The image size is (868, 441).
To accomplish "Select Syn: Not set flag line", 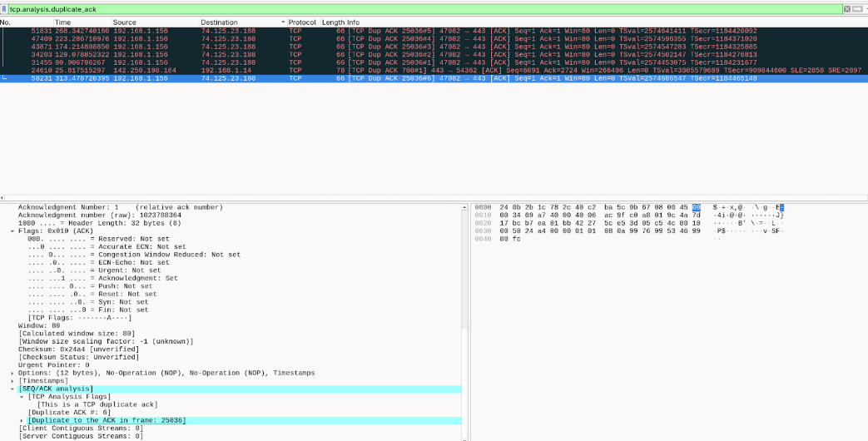I will click(88, 302).
